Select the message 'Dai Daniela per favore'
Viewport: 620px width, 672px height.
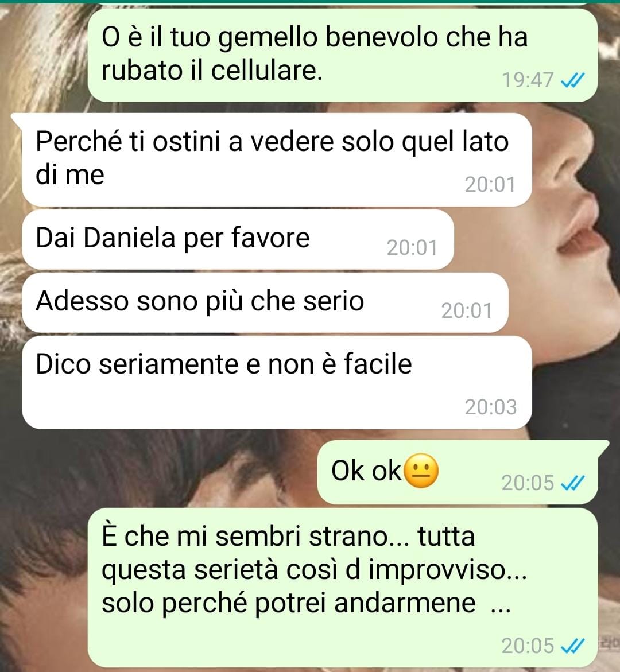(238, 239)
